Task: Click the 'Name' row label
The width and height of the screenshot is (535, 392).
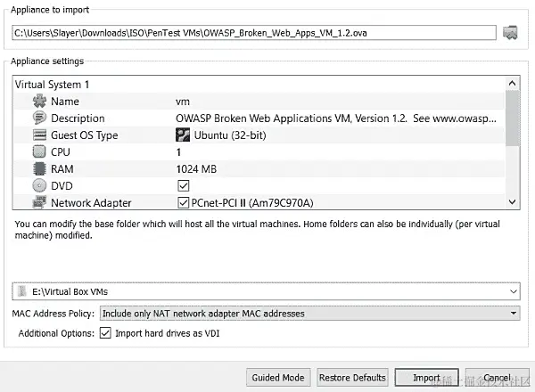Action: tap(65, 102)
